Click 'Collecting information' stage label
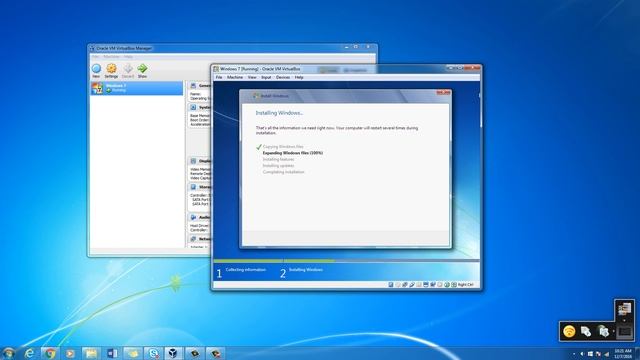 tap(246, 270)
